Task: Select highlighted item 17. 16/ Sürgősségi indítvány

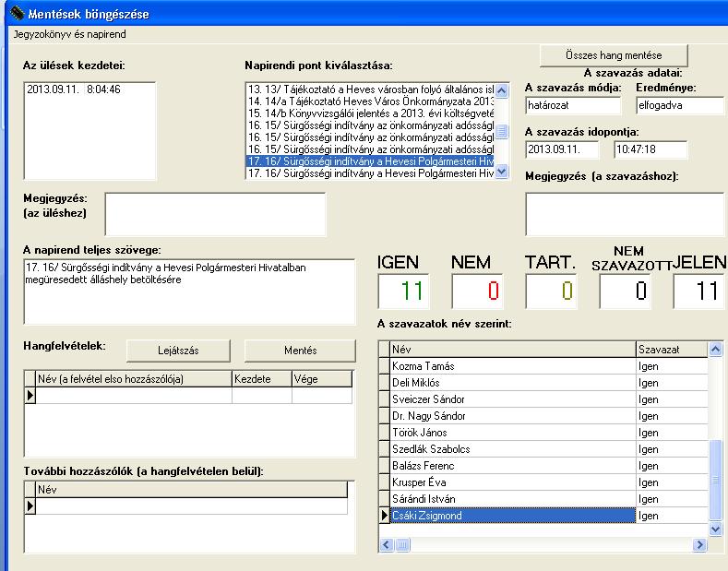Action: [x=371, y=161]
